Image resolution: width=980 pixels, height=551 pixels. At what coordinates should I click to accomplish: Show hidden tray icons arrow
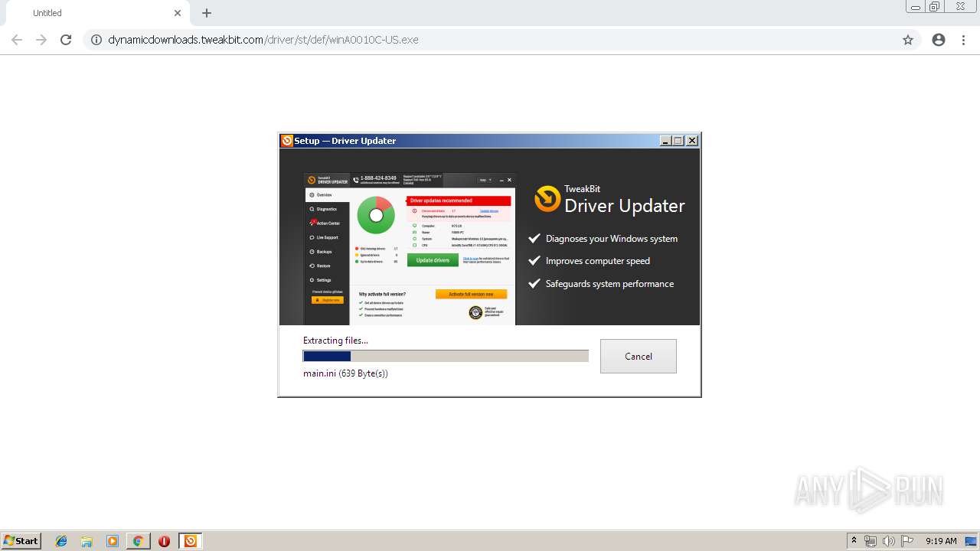click(854, 540)
